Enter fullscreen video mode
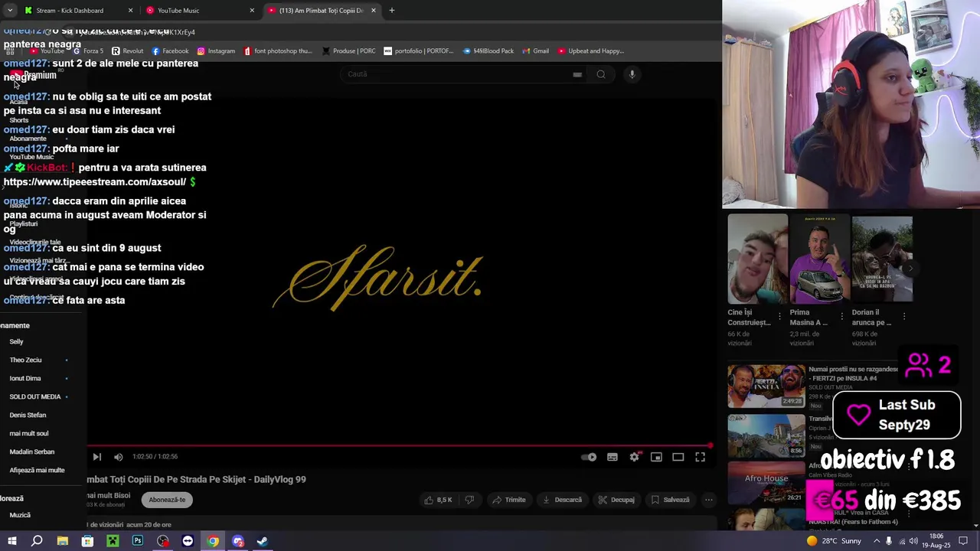This screenshot has width=980, height=551. click(700, 457)
